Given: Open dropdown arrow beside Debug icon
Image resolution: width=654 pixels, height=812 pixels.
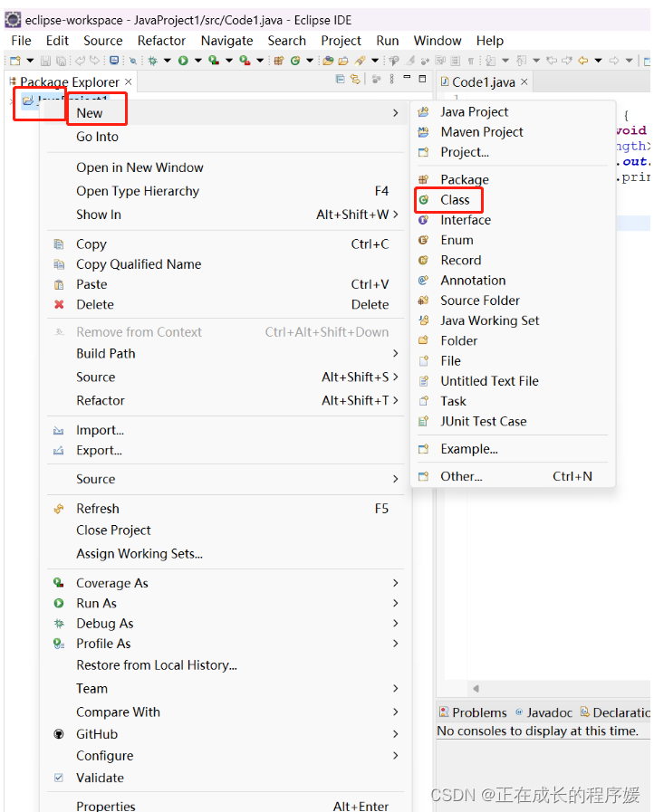Looking at the screenshot, I should [x=168, y=61].
